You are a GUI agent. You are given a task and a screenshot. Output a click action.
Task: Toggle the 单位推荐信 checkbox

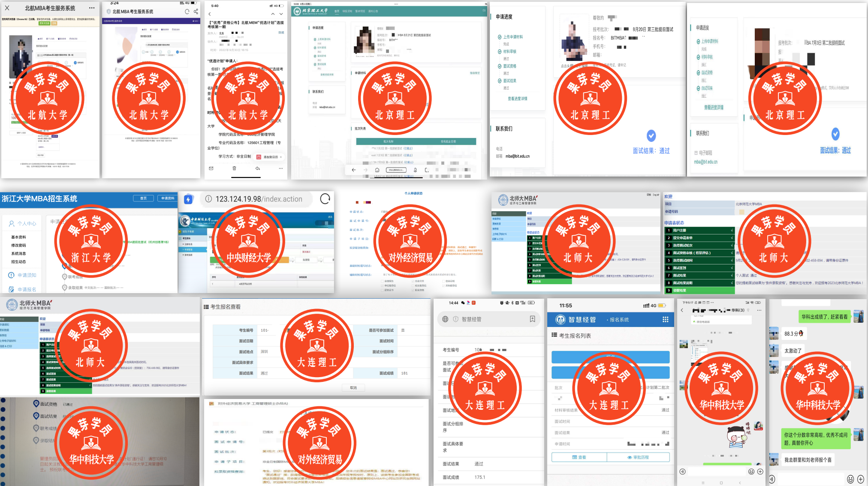[383, 285]
